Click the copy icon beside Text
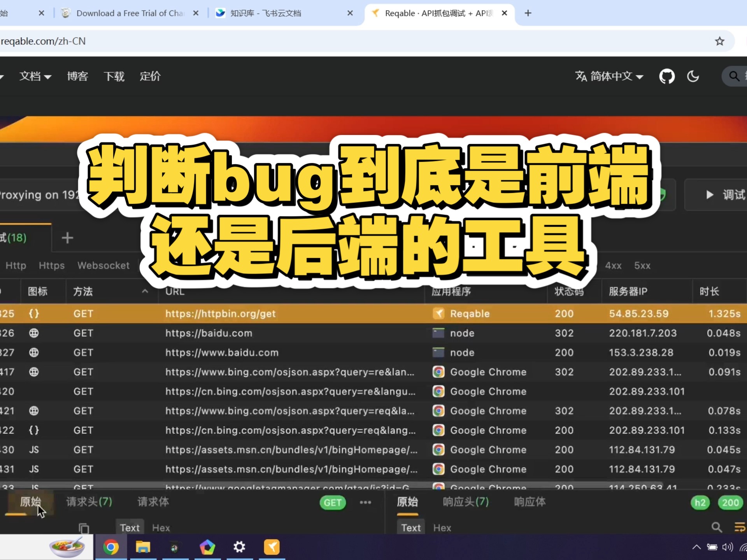 point(84,528)
